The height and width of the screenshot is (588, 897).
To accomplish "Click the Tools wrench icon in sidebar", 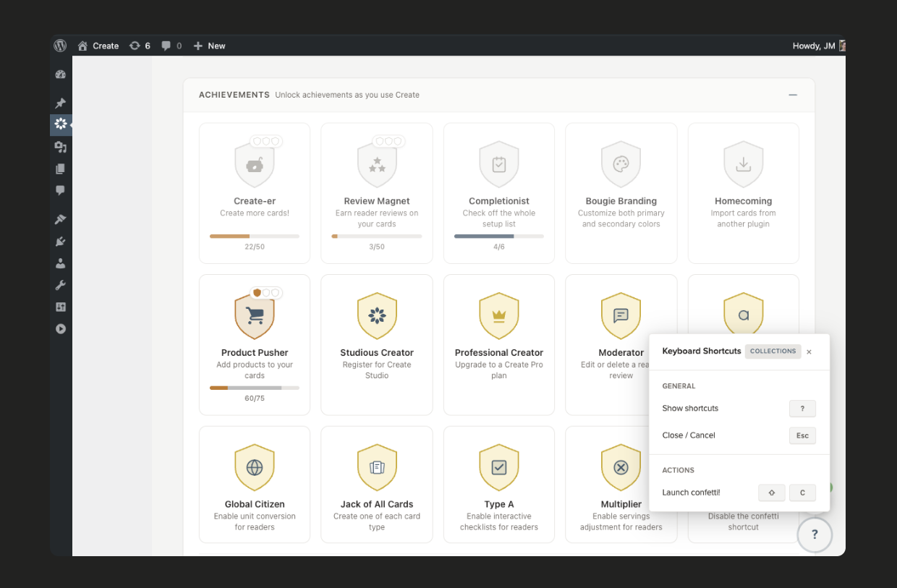I will point(61,284).
